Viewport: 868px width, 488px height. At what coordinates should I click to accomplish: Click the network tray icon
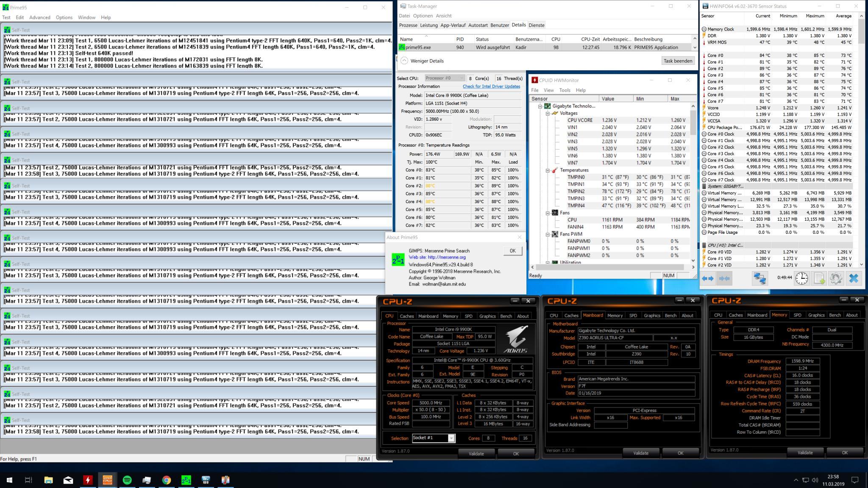(805, 480)
